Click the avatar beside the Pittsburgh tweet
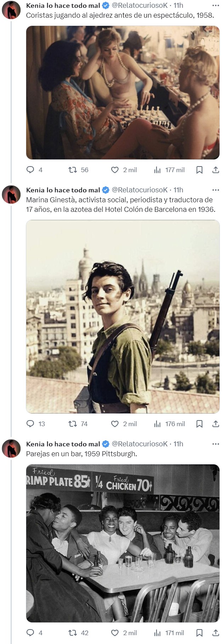The height and width of the screenshot is (644, 222). [x=11, y=448]
